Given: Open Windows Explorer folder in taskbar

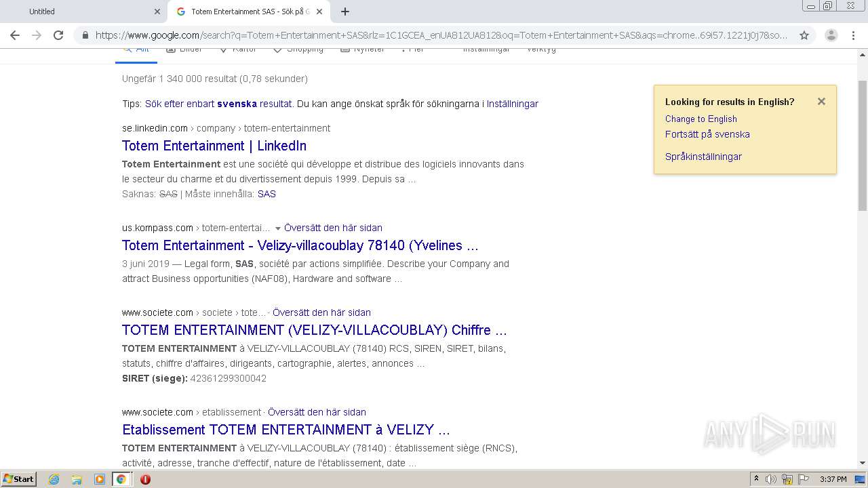Looking at the screenshot, I should (77, 479).
